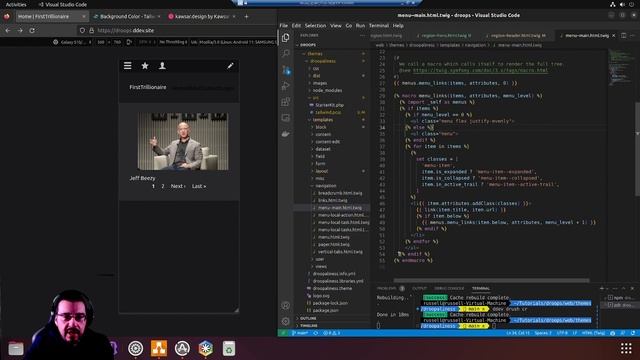
Task: Click the FirstTrillionaire site name link
Action: (148, 87)
